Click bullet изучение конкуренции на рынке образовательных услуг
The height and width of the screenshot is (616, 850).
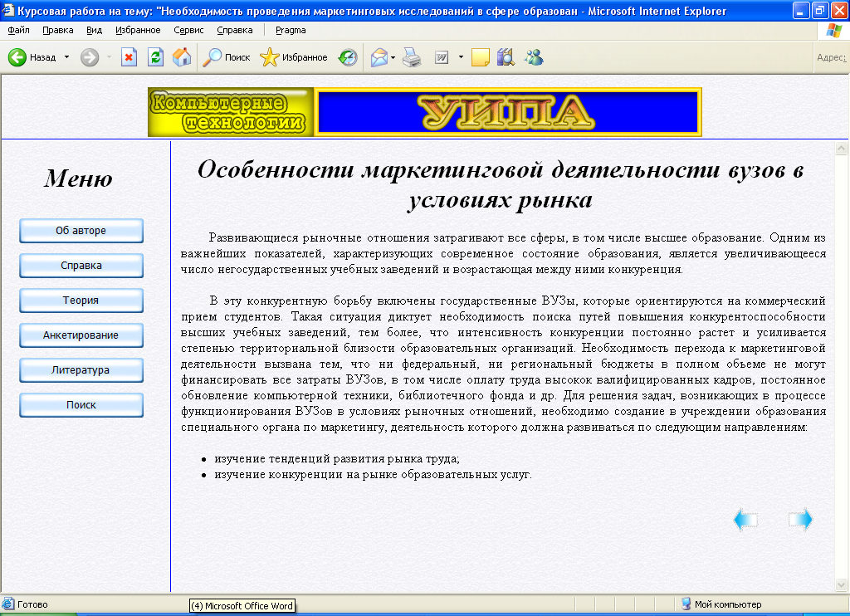pos(373,475)
